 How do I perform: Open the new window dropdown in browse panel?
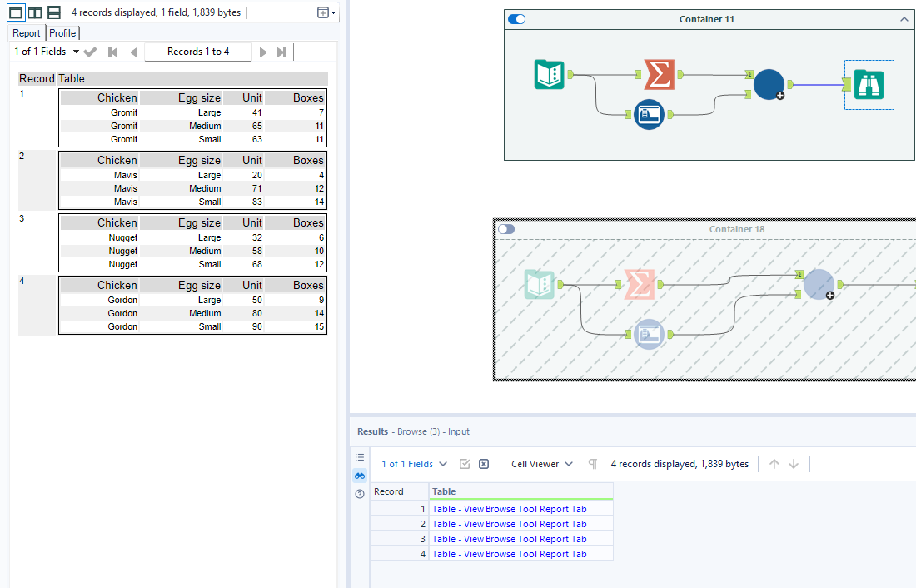[x=326, y=12]
